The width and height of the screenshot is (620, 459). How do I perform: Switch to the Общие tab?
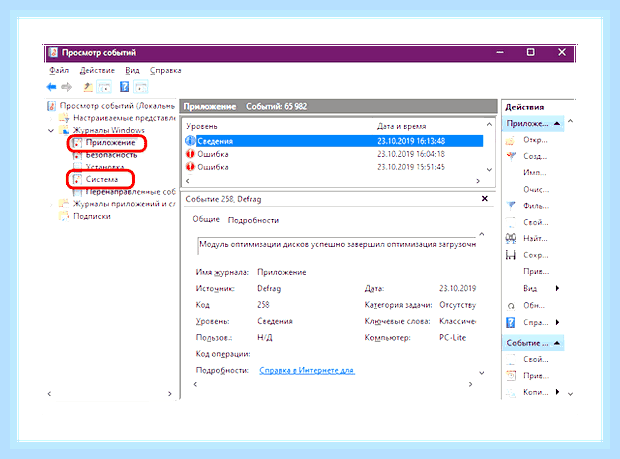(x=206, y=219)
